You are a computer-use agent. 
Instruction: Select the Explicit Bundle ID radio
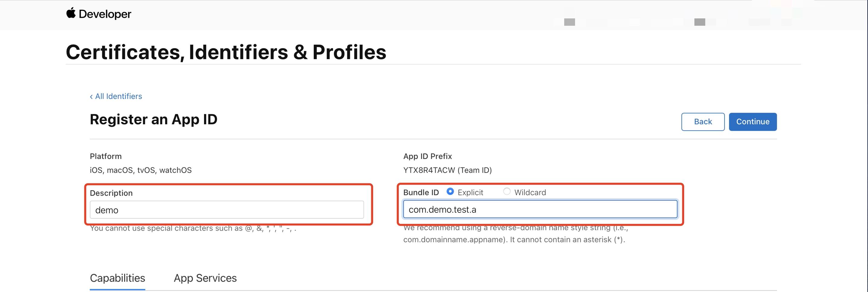[450, 192]
